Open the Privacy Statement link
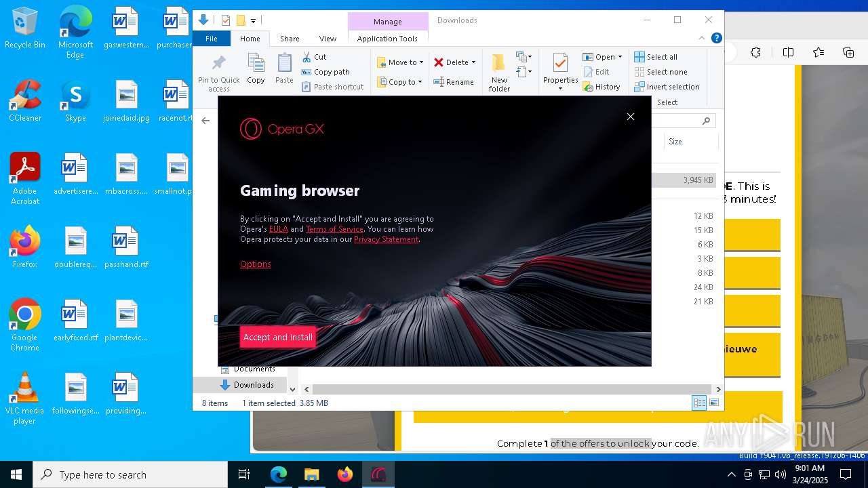This screenshot has height=488, width=868. coord(386,239)
